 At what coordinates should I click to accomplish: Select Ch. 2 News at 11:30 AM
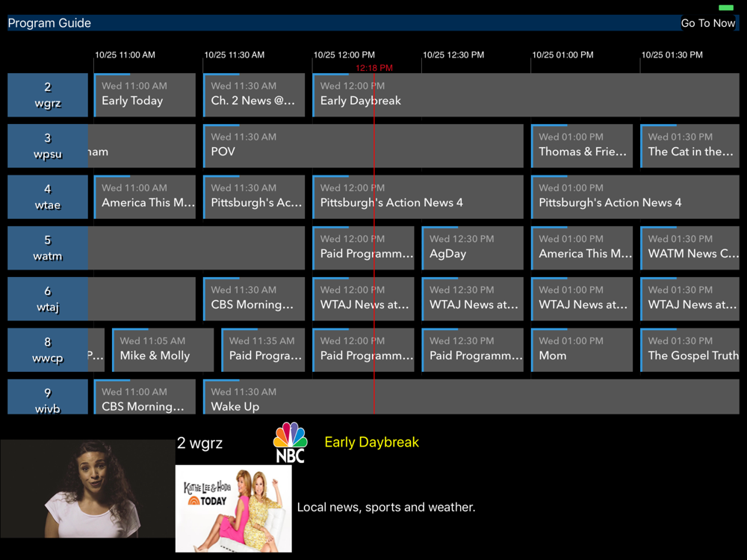(x=254, y=95)
